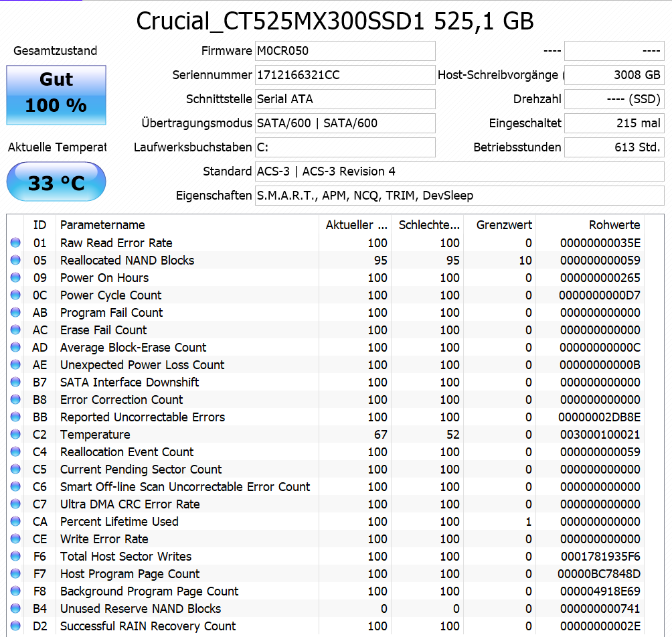This screenshot has width=672, height=637.
Task: Click the Drehzahl value ---- (SSD)
Action: pos(614,99)
